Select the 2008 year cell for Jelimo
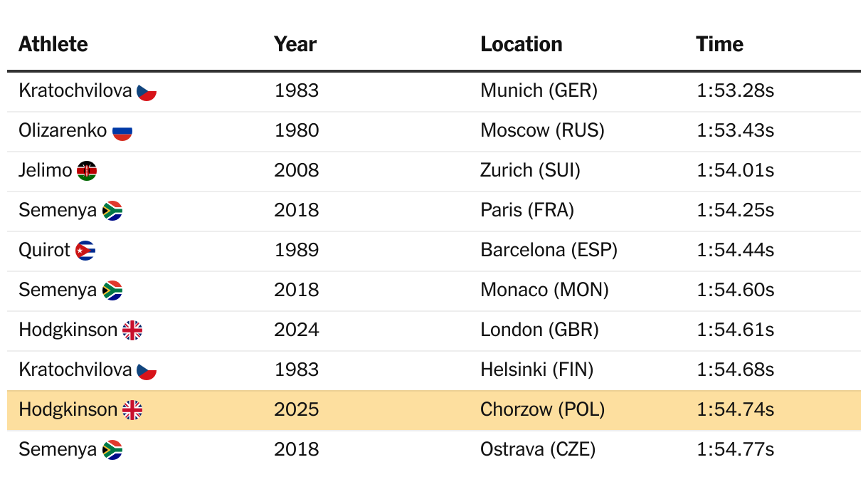Screen dimensions: 868x477 pos(297,171)
